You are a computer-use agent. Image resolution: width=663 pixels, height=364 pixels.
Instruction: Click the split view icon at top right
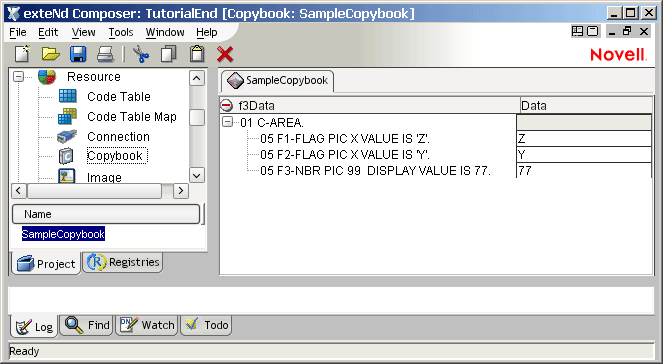tap(577, 31)
